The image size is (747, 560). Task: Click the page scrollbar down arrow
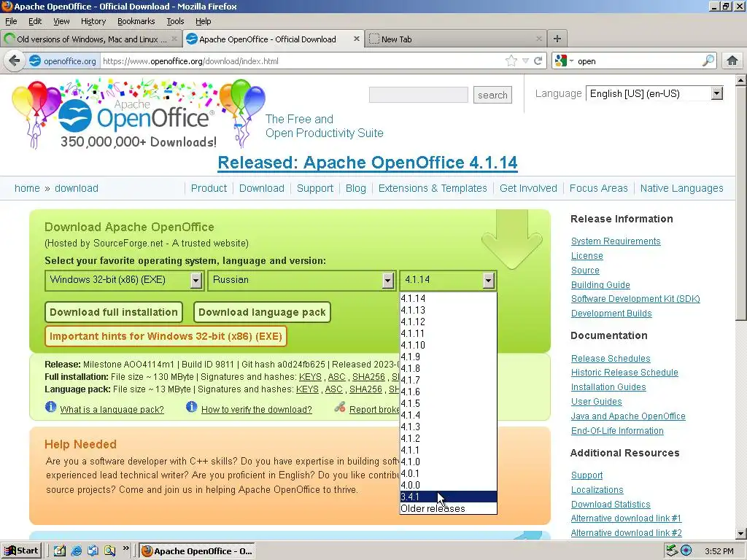point(741,533)
